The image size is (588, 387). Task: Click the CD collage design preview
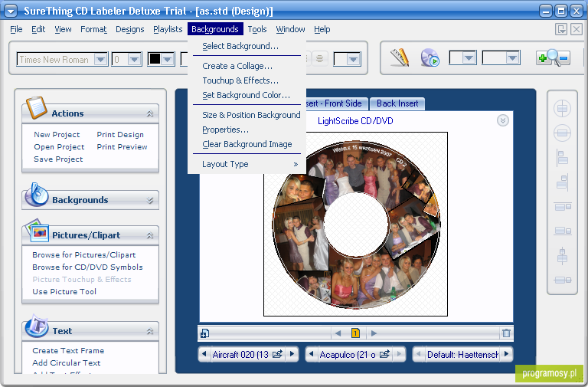coord(355,225)
